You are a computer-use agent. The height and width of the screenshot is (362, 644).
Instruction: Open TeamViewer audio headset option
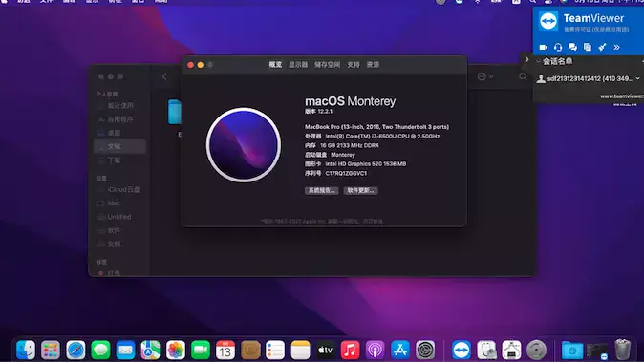[x=558, y=47]
